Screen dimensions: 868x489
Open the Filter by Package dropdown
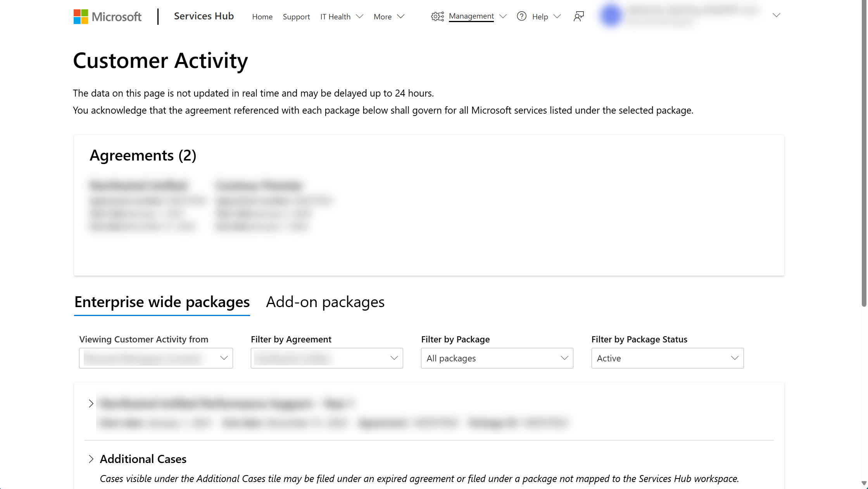(497, 358)
